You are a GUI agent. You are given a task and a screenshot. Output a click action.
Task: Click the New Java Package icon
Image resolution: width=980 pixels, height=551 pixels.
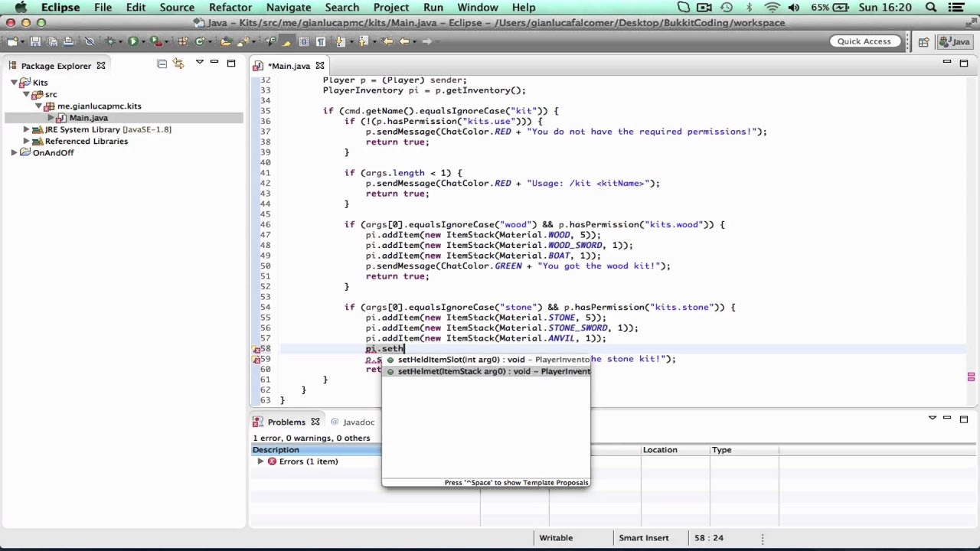182,41
